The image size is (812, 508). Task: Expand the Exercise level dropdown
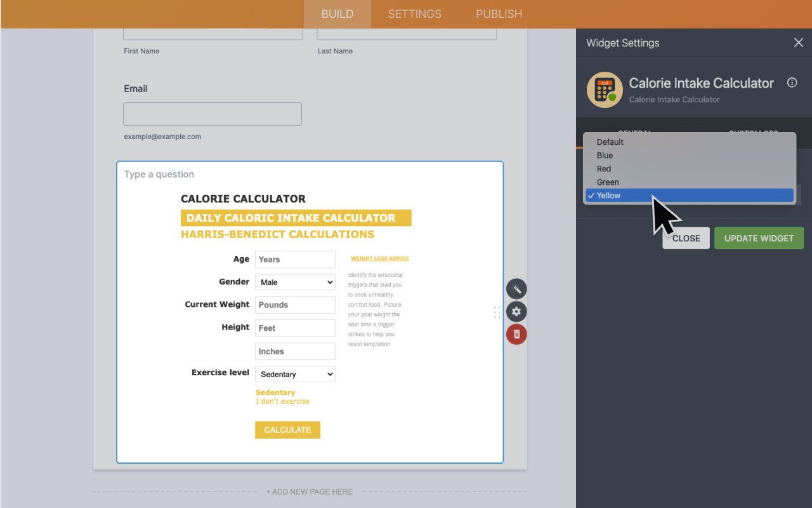[294, 374]
